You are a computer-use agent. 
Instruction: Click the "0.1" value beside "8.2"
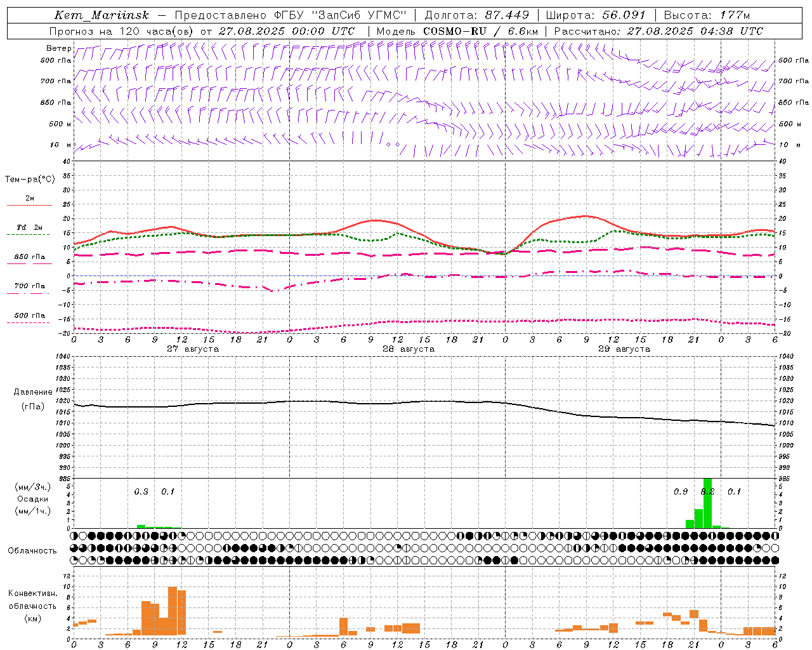[x=734, y=491]
